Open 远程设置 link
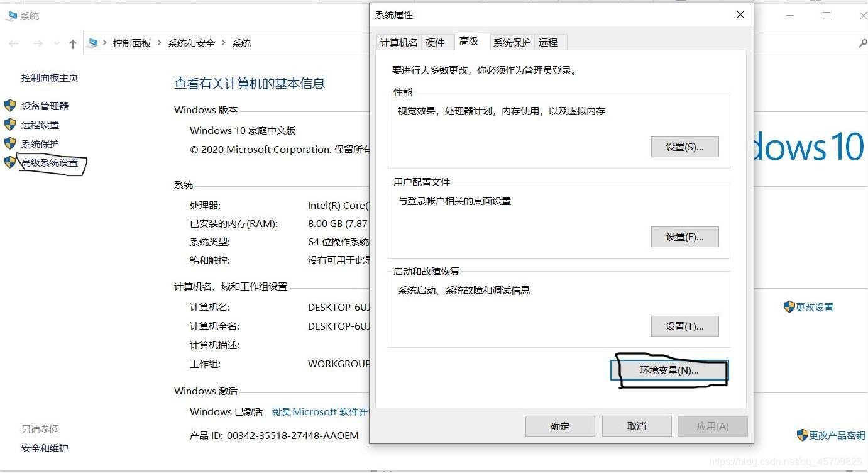868x473 pixels. (x=40, y=125)
